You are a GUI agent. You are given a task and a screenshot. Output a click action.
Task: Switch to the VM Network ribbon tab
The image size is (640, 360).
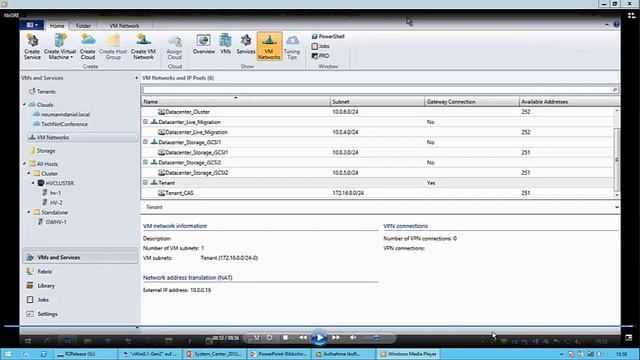(x=124, y=26)
